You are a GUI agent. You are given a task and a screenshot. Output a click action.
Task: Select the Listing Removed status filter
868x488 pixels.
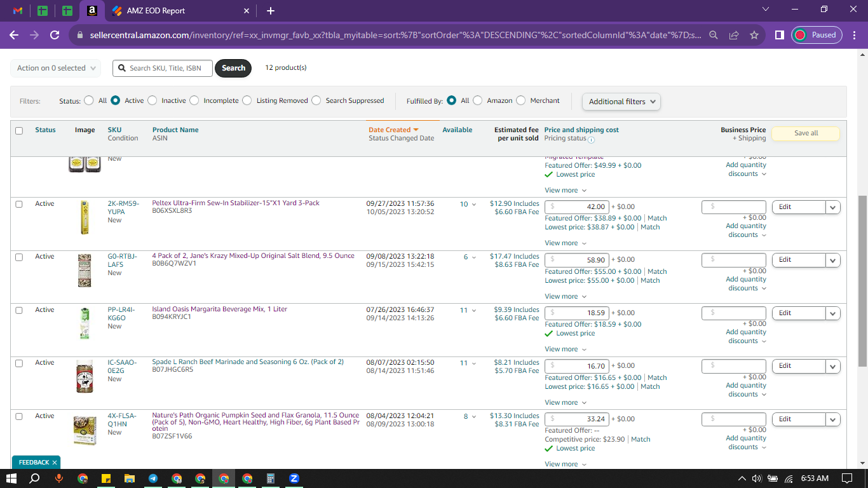(x=247, y=100)
